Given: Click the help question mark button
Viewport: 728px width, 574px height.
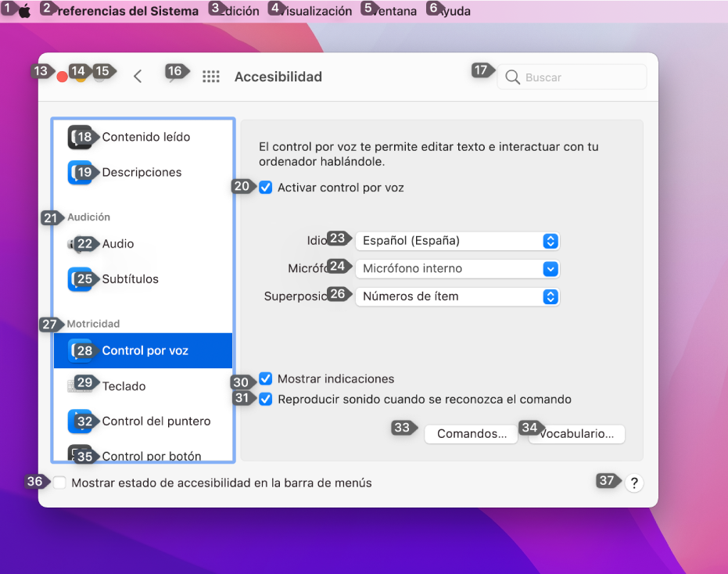Looking at the screenshot, I should [x=633, y=483].
